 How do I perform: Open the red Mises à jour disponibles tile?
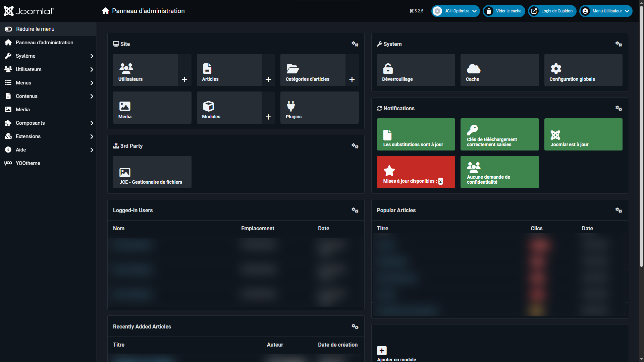coord(416,172)
